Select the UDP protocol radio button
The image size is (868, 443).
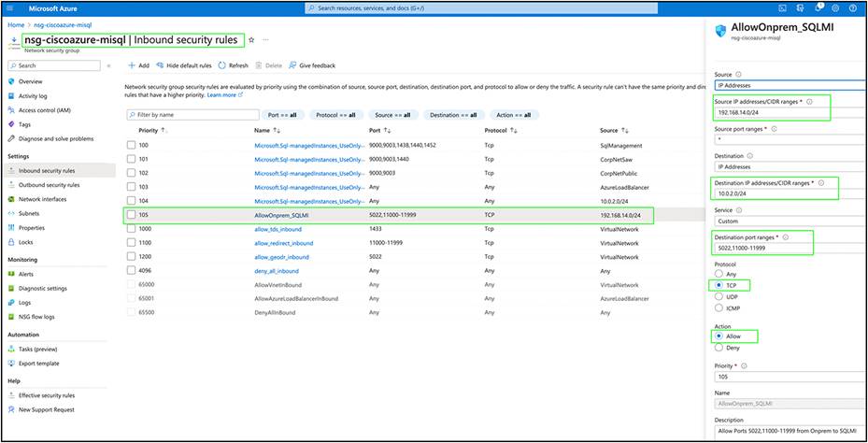tap(719, 297)
